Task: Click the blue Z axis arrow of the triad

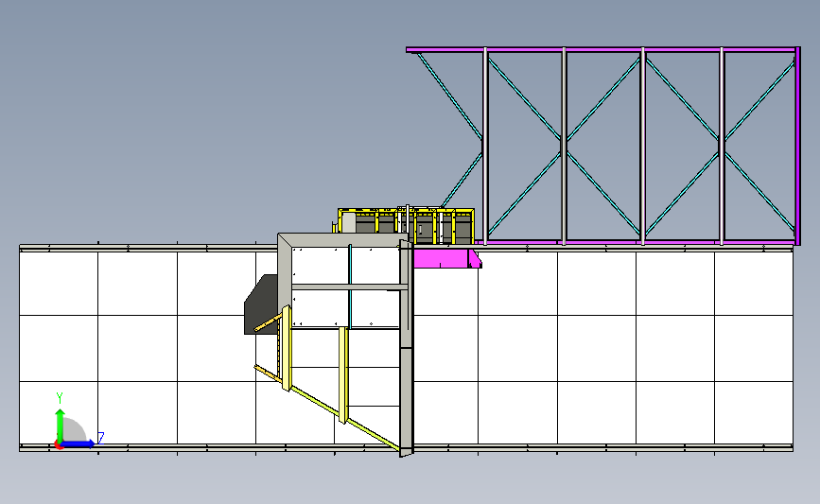Action: click(79, 443)
